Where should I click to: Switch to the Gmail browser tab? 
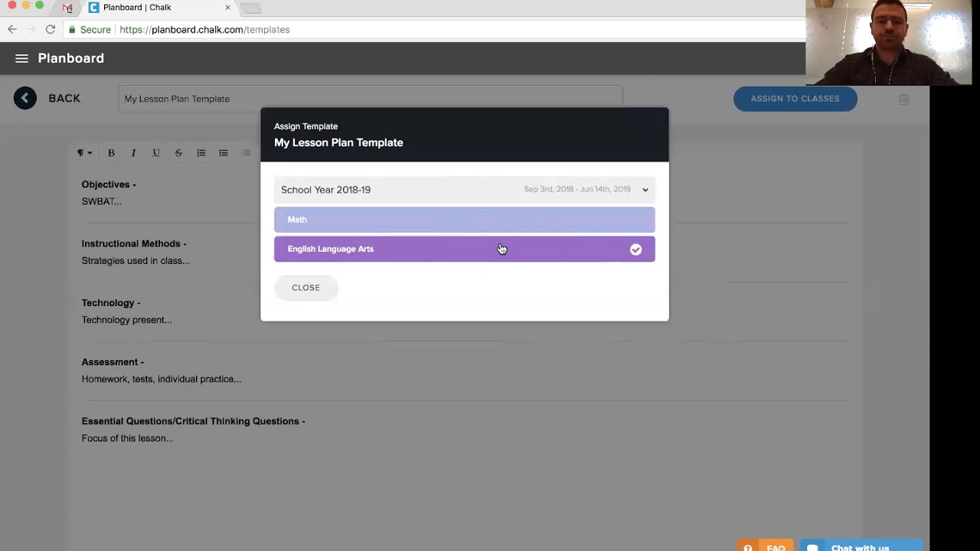pos(67,8)
